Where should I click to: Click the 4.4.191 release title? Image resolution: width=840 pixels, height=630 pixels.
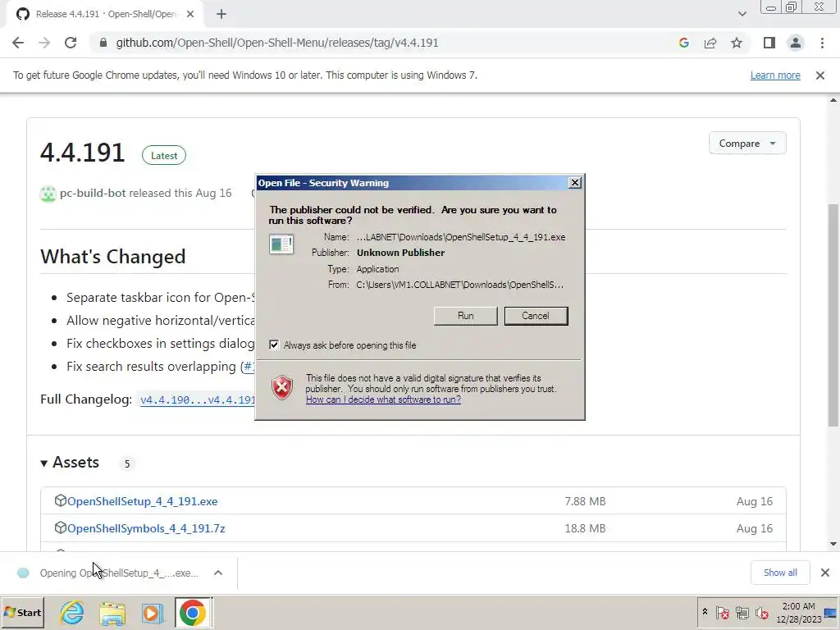tap(83, 153)
